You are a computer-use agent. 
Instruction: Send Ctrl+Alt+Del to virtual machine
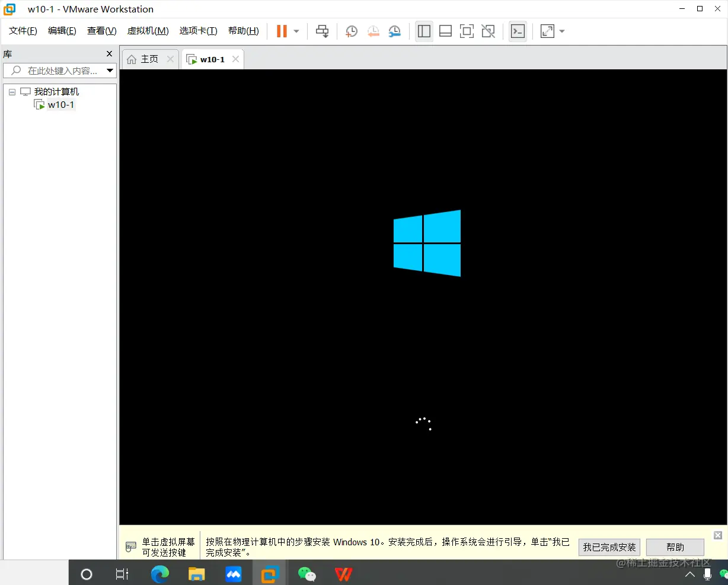[x=323, y=31]
